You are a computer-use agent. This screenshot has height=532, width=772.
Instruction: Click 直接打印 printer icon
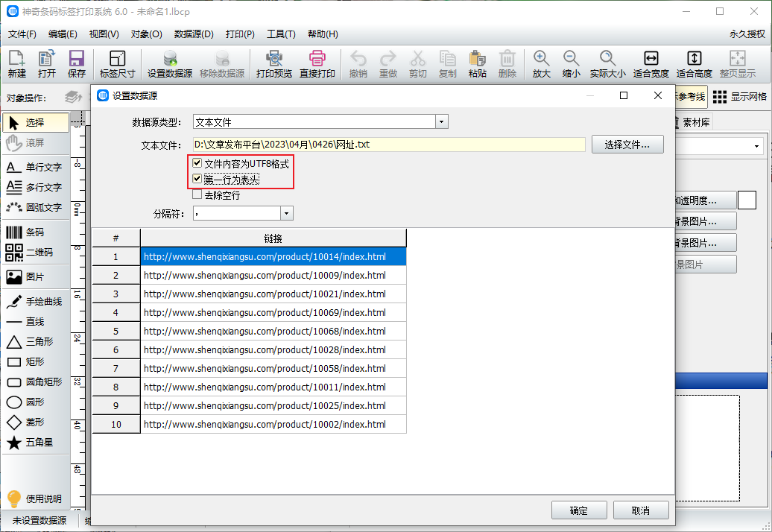point(317,64)
